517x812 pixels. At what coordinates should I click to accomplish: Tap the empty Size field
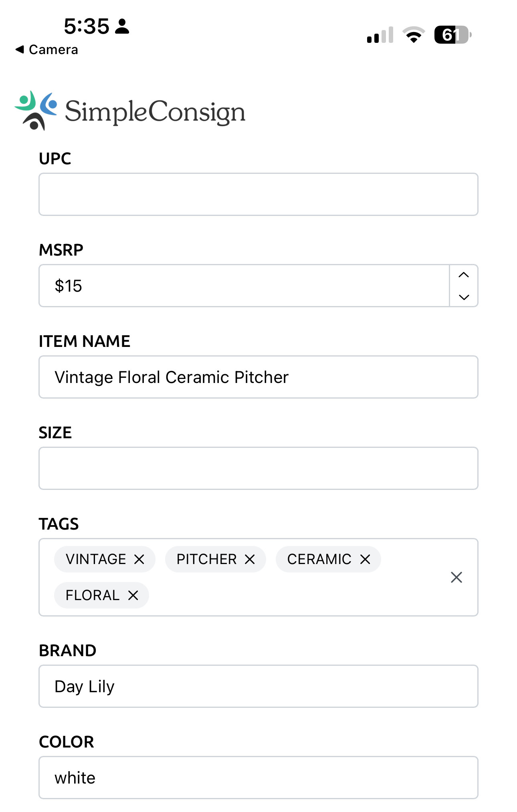point(258,468)
